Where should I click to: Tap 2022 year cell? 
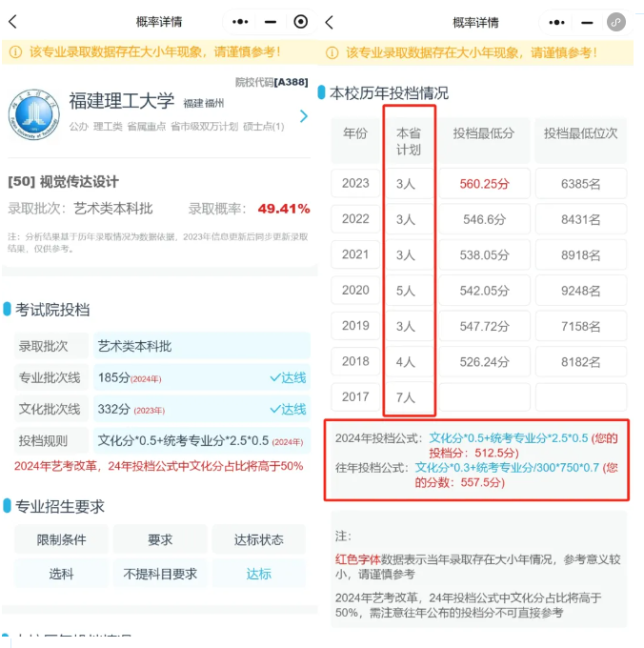[x=355, y=218]
